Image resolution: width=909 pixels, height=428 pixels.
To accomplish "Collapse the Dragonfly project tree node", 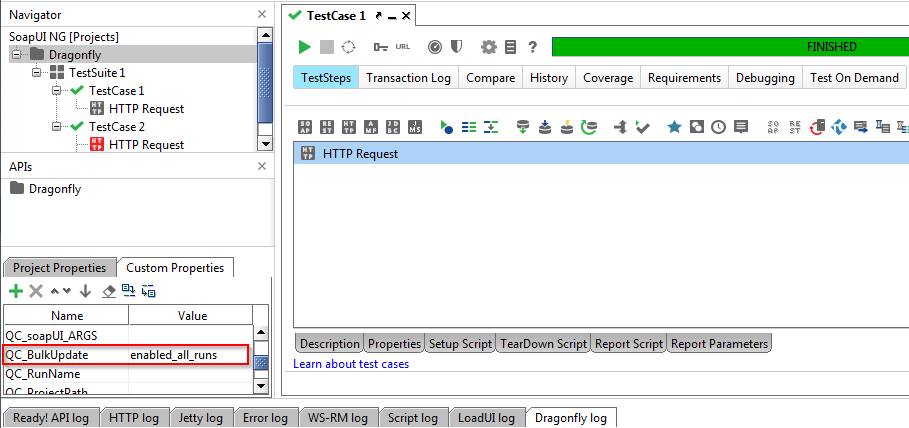I will [17, 55].
